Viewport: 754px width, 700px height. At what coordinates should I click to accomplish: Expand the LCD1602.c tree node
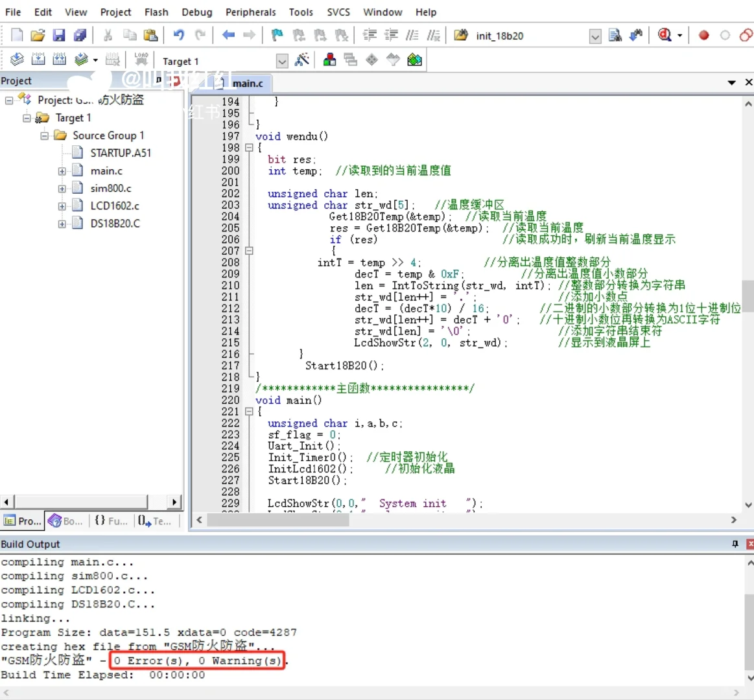pyautogui.click(x=62, y=206)
